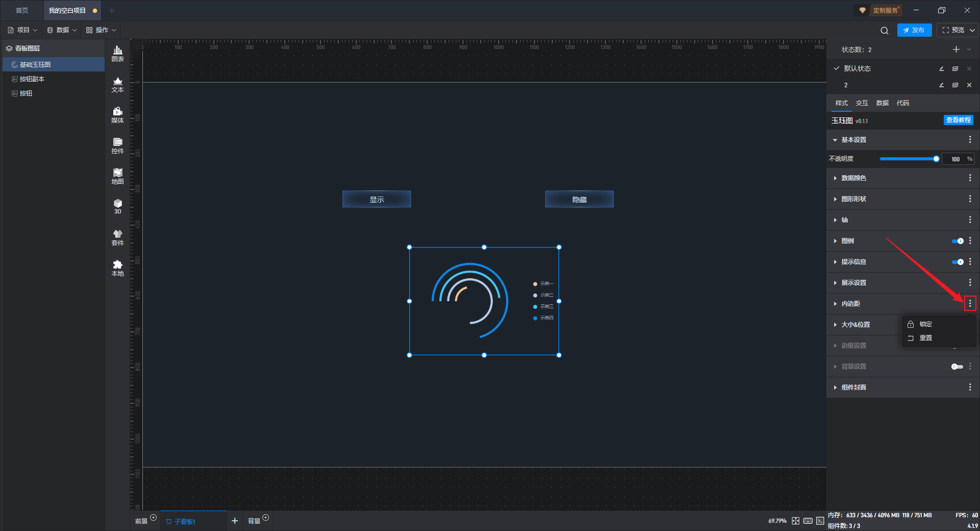Expand the 大小&位置 section
Viewport: 980px width, 531px height.
click(x=835, y=325)
